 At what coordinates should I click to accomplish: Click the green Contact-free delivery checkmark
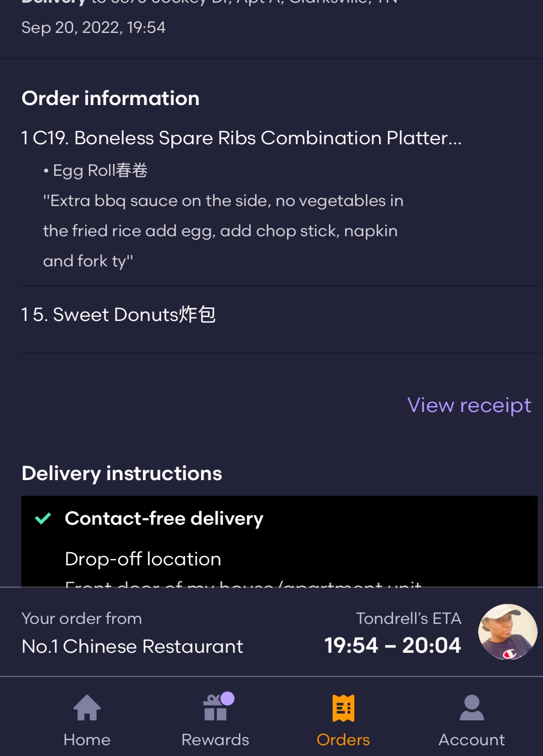[x=43, y=519]
